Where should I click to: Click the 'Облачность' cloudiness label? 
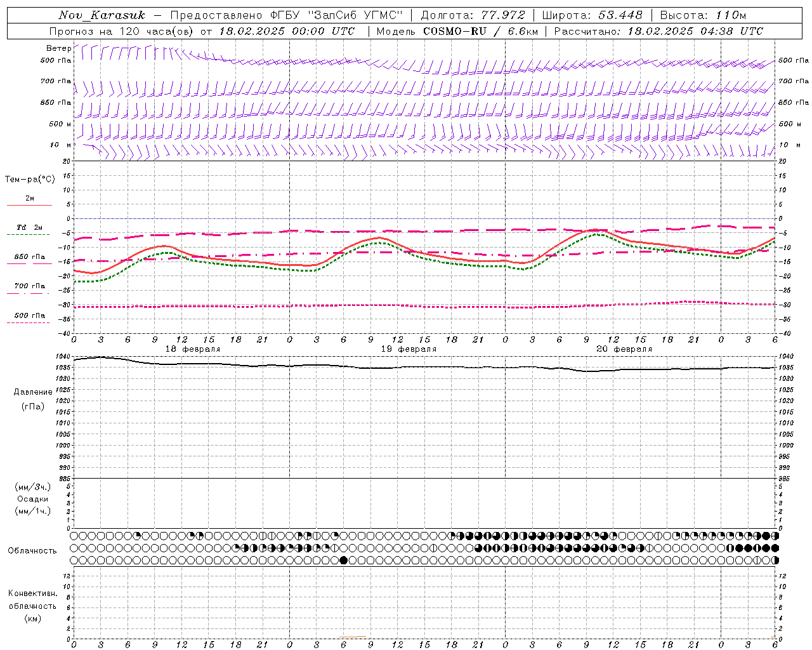pyautogui.click(x=32, y=551)
